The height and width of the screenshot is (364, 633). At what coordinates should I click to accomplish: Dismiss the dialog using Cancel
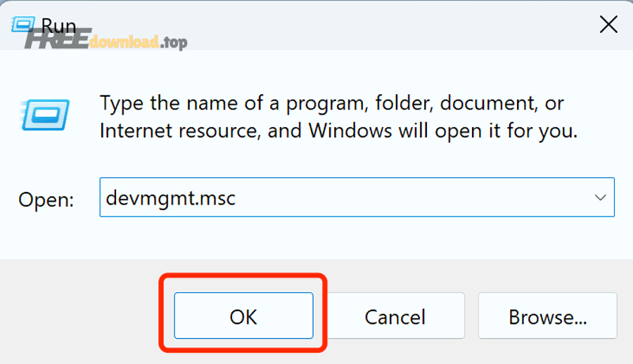pos(395,316)
